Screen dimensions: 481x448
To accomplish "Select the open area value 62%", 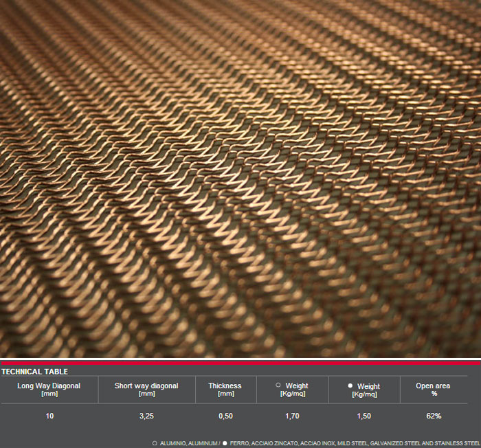I will point(434,416).
